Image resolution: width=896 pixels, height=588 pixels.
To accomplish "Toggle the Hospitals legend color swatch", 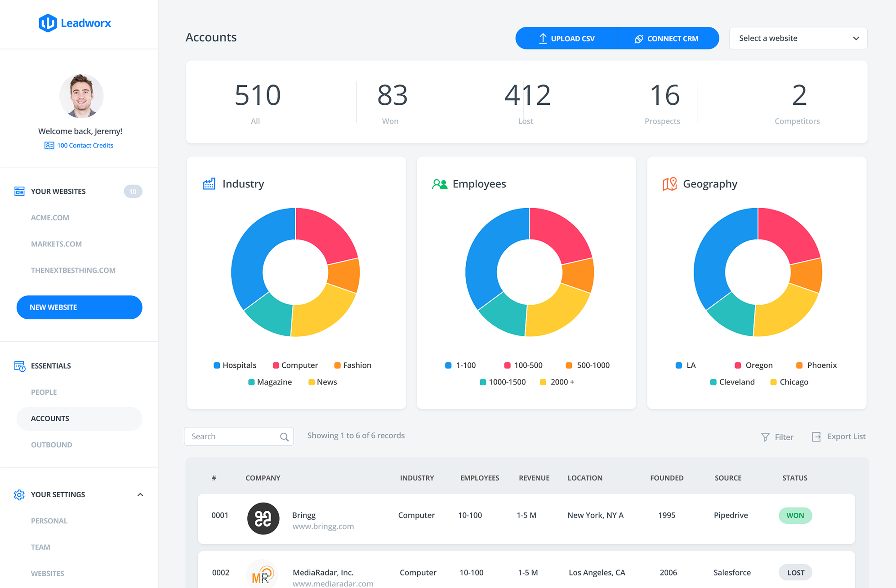I will point(217,365).
